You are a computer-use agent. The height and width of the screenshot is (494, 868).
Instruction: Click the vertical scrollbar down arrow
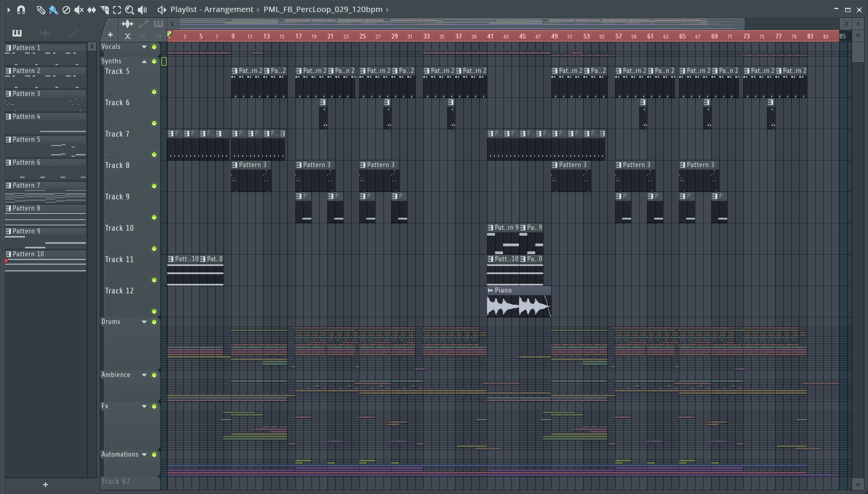tap(858, 484)
